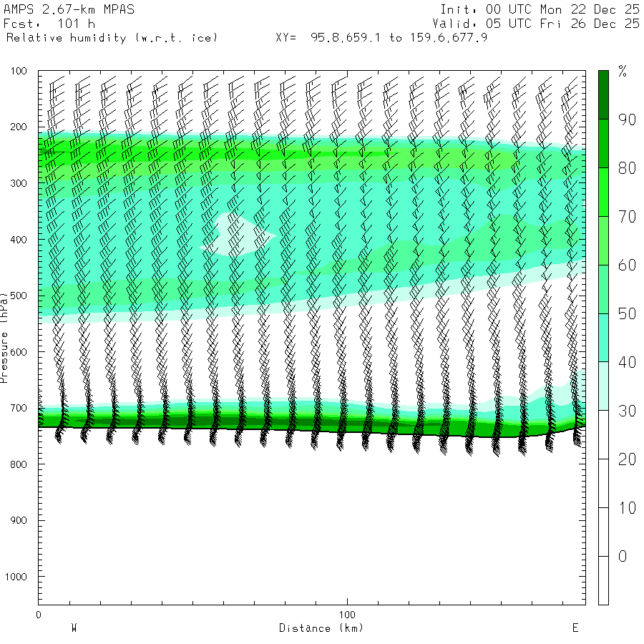Click the white colorbar segment between 20 and 30
Screen dimensions: 644x644
click(603, 434)
